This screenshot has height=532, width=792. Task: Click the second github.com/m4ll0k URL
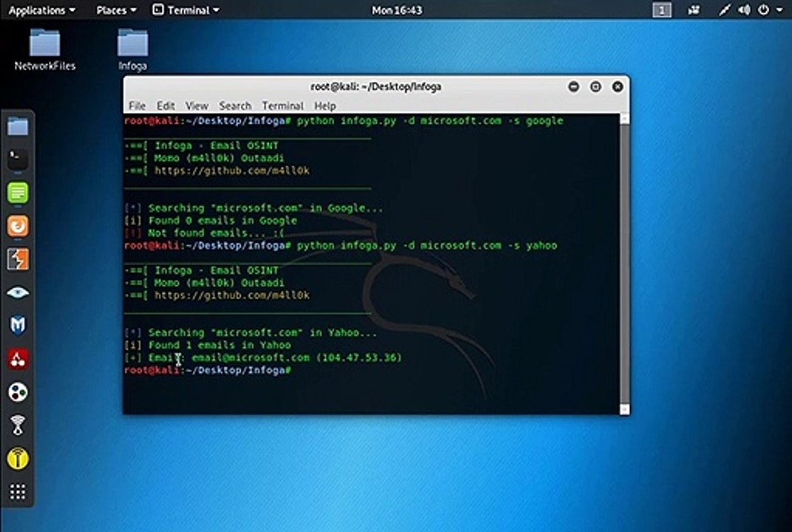click(x=232, y=296)
